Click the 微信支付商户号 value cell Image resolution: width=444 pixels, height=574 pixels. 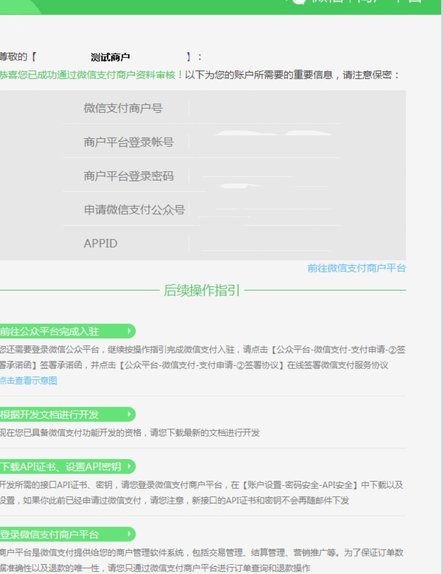pyautogui.click(x=265, y=108)
